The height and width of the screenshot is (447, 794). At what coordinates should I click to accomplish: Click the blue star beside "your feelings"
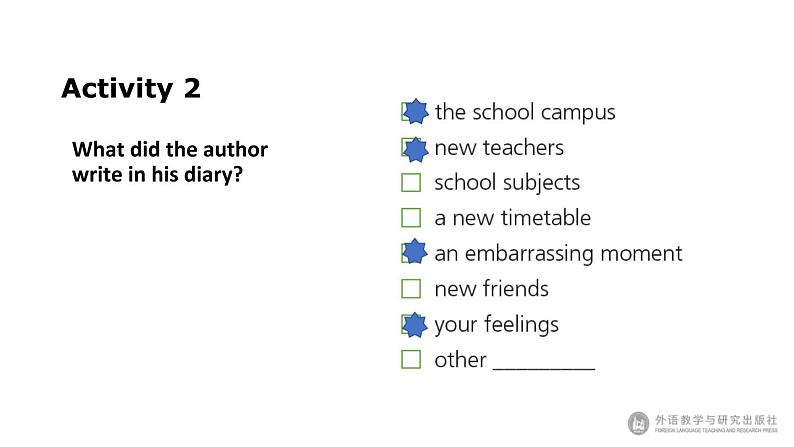click(415, 324)
